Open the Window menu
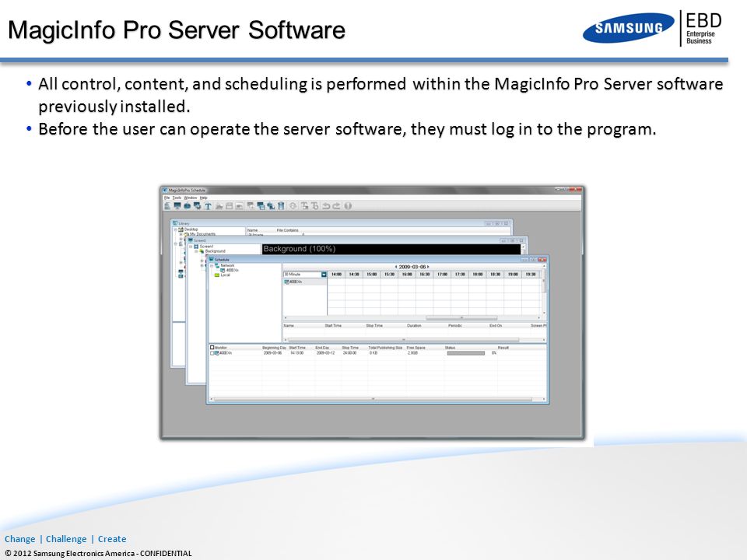Screen dimensions: 747x560 click(190, 198)
